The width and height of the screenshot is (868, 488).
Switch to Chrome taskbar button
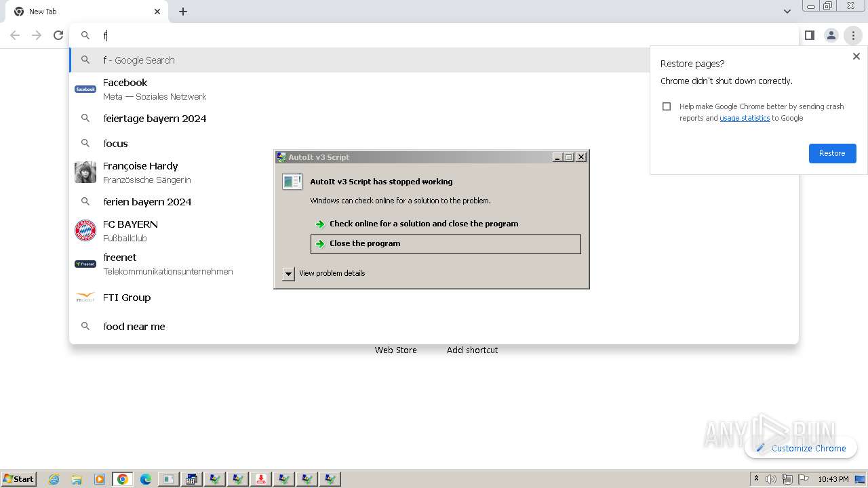click(x=123, y=479)
